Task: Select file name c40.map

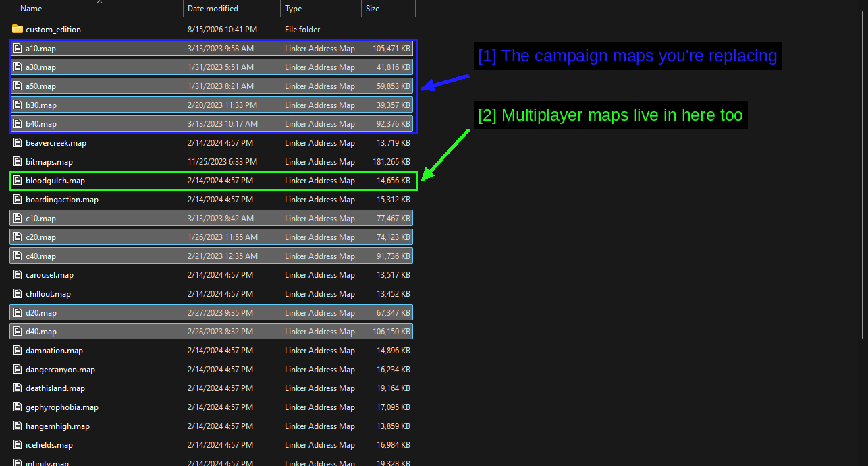Action: (x=40, y=256)
